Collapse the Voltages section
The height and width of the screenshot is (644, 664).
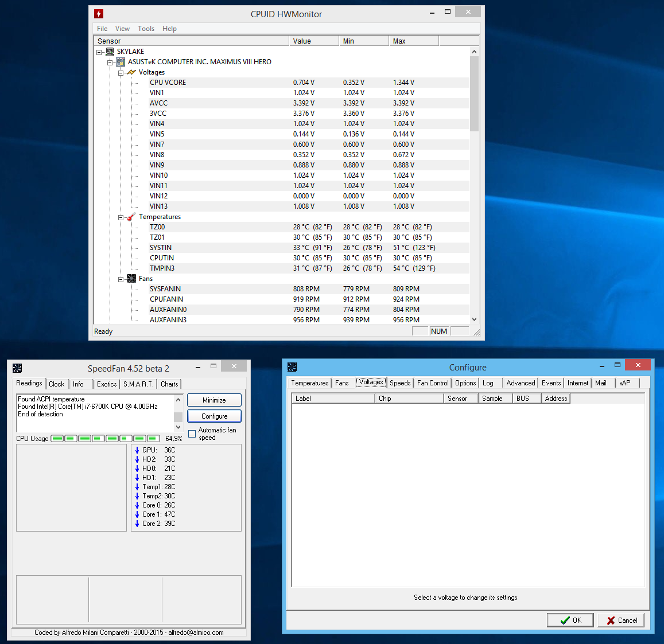point(121,73)
